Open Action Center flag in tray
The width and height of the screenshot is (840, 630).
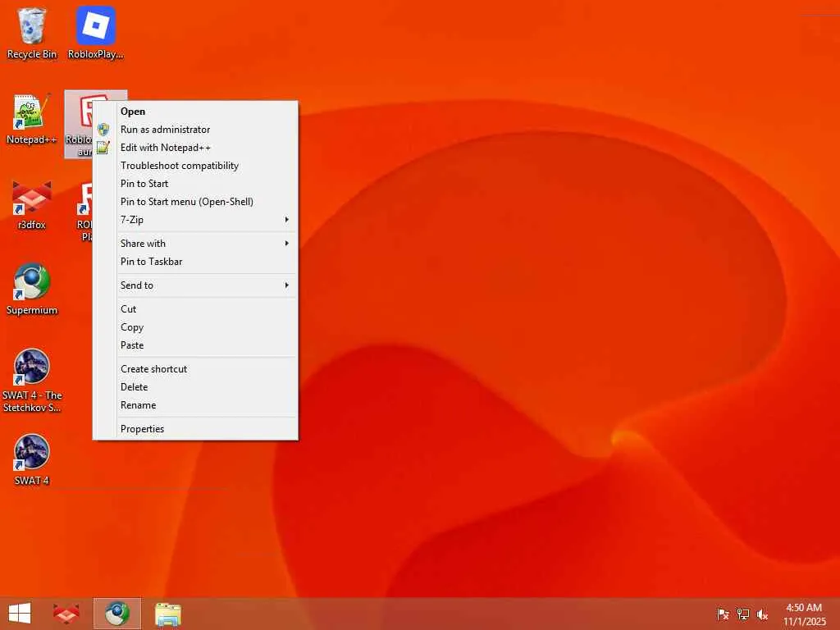click(x=723, y=614)
